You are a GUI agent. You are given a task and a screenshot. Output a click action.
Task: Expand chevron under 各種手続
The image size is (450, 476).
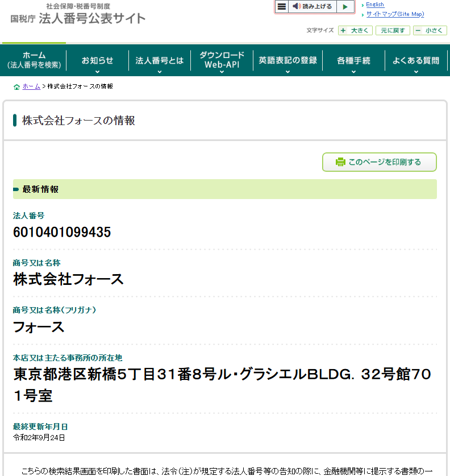coord(353,72)
